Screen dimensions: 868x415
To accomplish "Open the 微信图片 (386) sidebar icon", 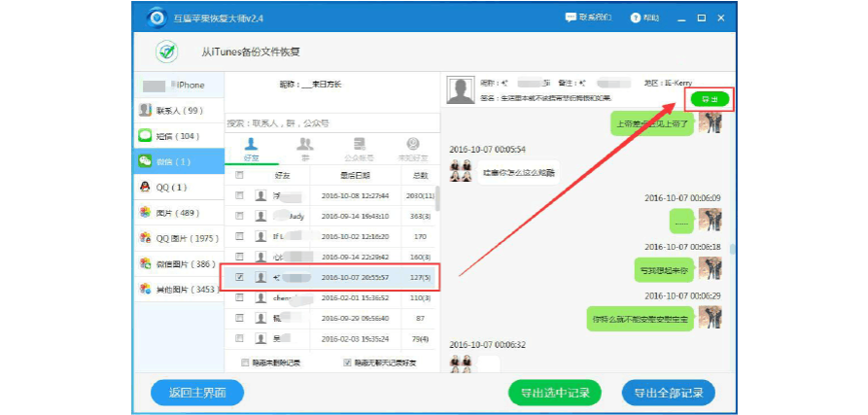I will click(145, 263).
